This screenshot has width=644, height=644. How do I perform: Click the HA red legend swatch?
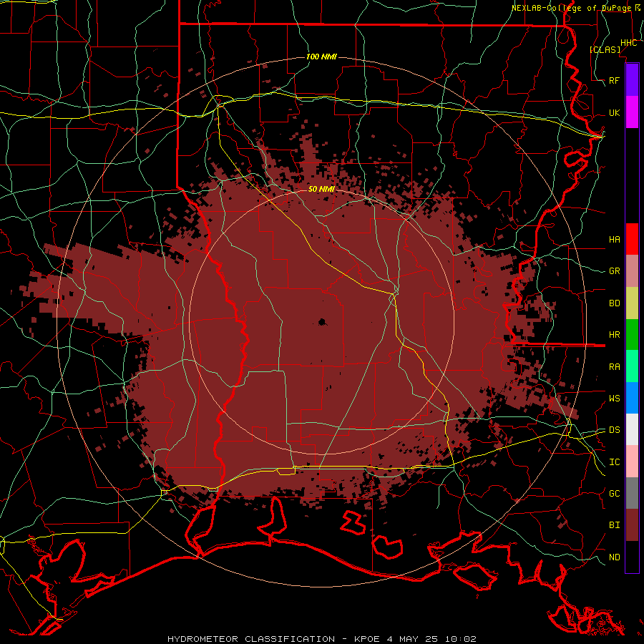pyautogui.click(x=632, y=239)
